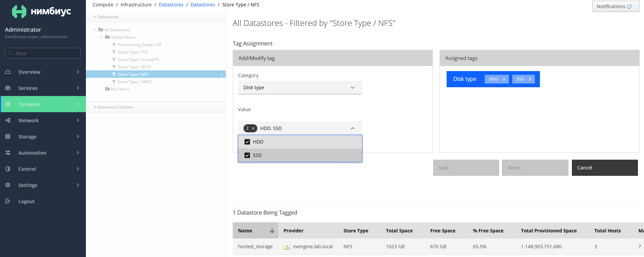Click the Global Filters folder icon
This screenshot has height=257, width=644.
[x=107, y=37]
